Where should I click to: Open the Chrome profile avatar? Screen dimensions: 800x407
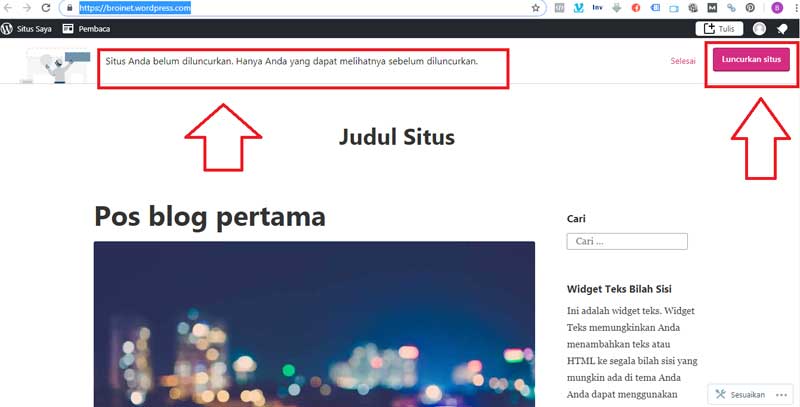777,8
